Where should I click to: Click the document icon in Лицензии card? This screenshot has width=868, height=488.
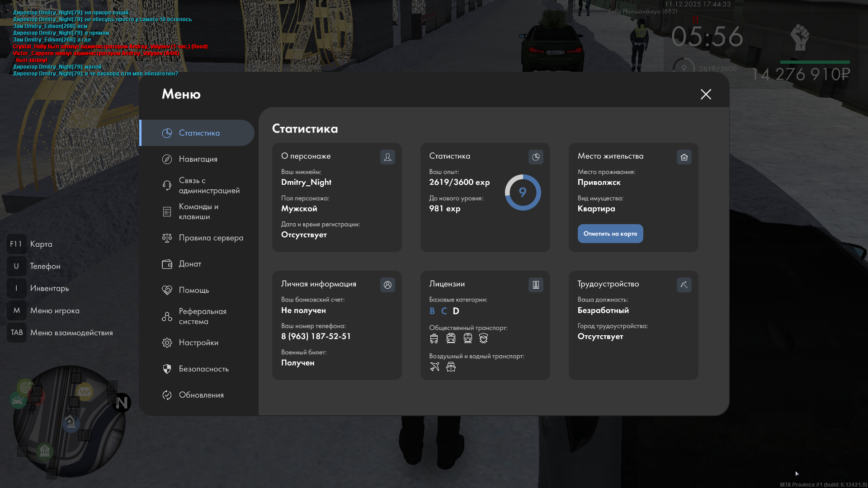click(536, 285)
